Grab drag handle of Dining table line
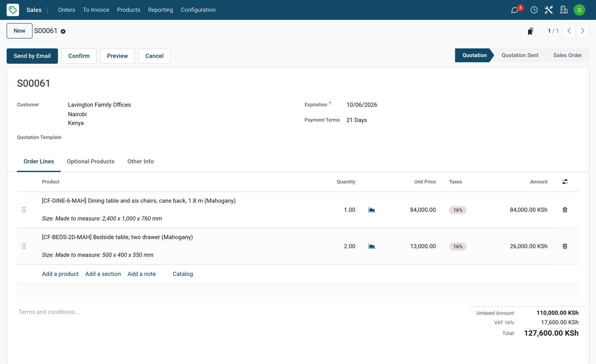Viewport: 596px width, 364px height. 24,210
